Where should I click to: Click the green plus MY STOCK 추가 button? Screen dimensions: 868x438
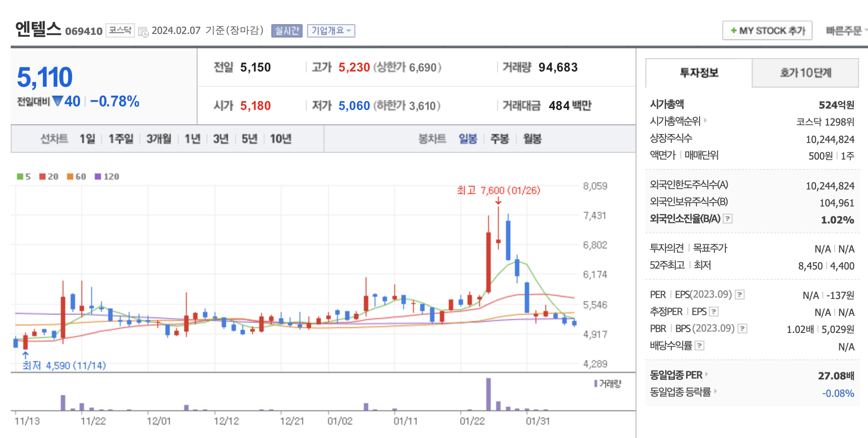(767, 31)
